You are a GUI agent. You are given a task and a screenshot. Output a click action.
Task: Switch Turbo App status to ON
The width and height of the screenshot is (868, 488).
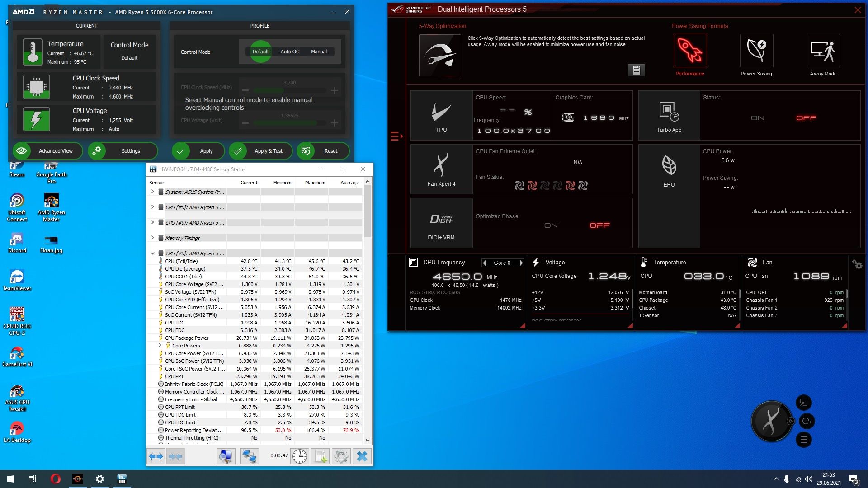tap(758, 118)
